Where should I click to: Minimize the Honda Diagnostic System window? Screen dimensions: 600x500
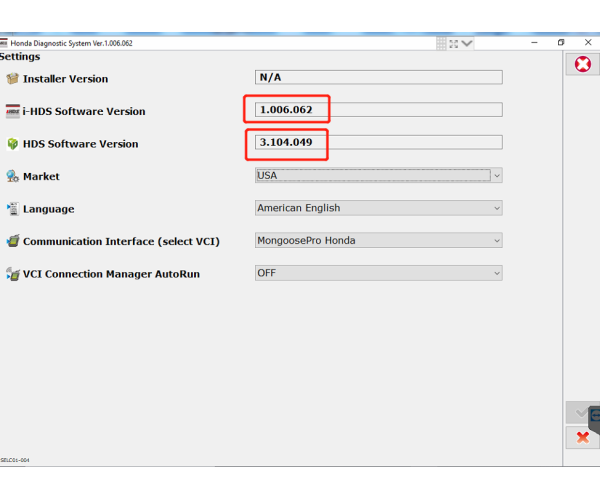[x=535, y=42]
